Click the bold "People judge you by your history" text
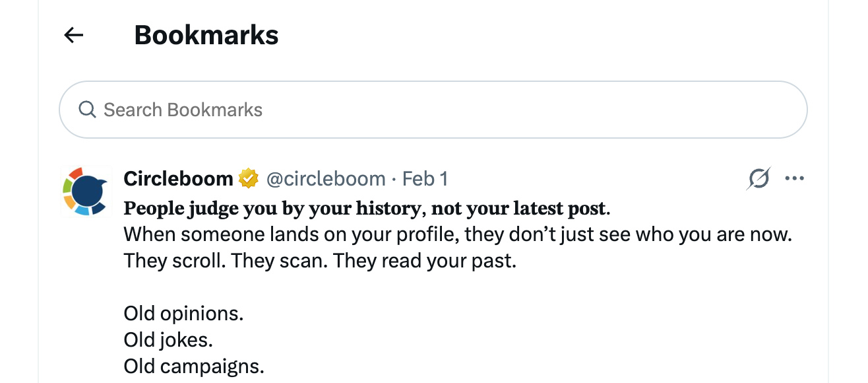868x383 pixels. click(x=272, y=209)
